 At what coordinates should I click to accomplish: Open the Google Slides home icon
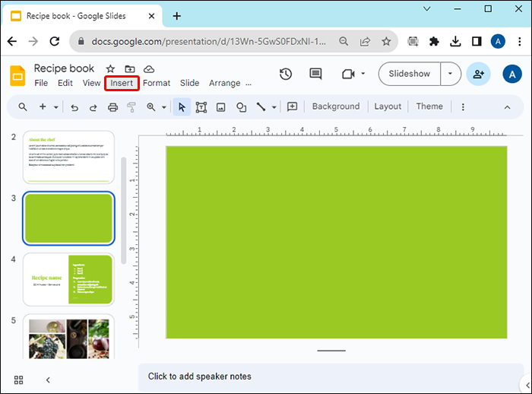point(17,75)
